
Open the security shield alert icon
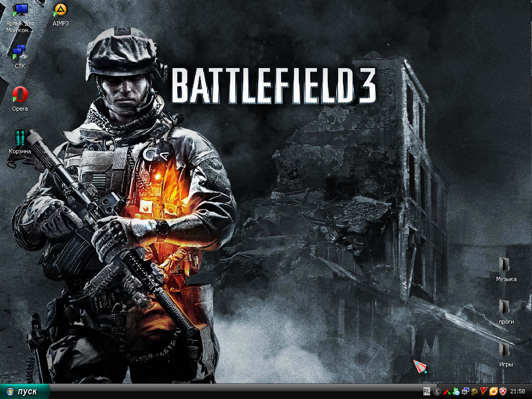coord(502,391)
